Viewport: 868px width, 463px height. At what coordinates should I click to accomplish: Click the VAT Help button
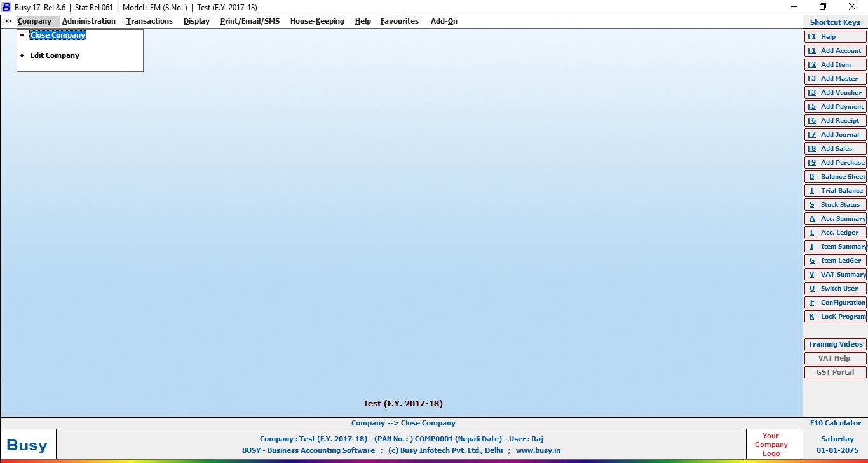click(x=835, y=358)
